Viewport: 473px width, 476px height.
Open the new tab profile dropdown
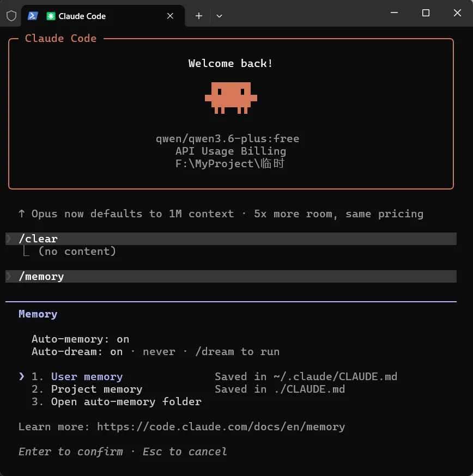[219, 16]
